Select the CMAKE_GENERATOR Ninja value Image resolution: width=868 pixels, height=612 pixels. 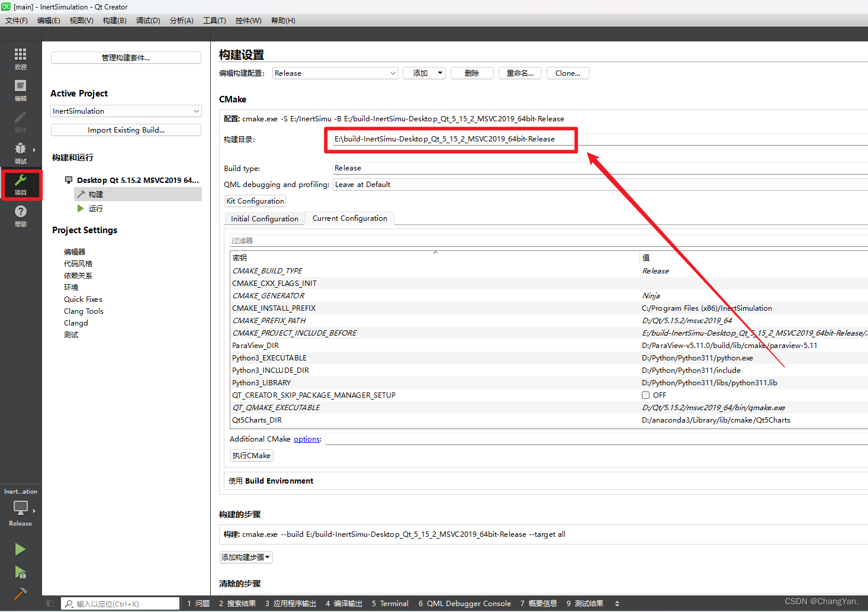pos(651,295)
